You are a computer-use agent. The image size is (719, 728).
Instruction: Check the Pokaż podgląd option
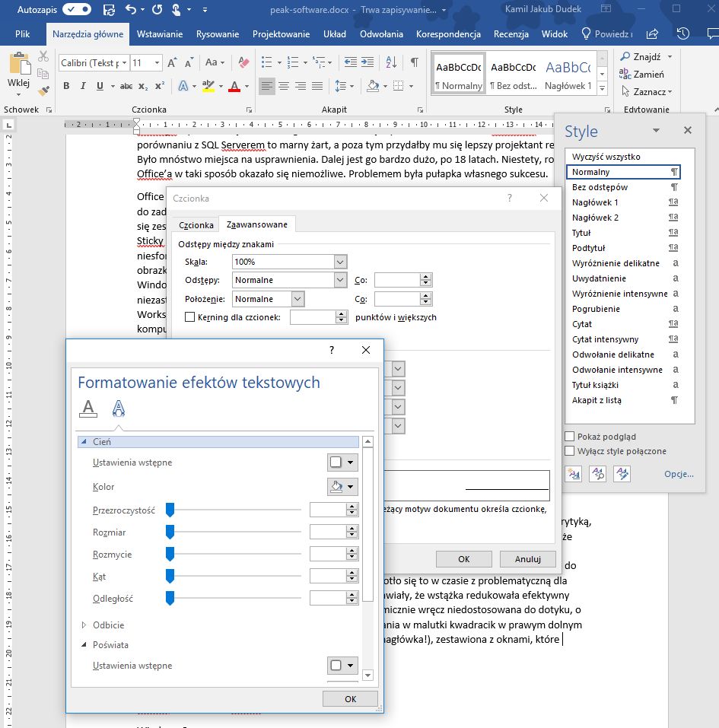[x=570, y=436]
